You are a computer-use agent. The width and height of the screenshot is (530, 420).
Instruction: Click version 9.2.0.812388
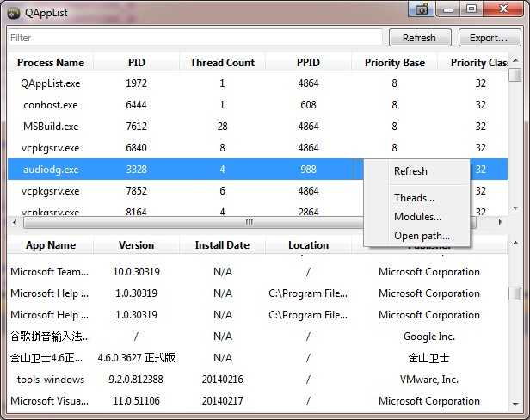136,380
